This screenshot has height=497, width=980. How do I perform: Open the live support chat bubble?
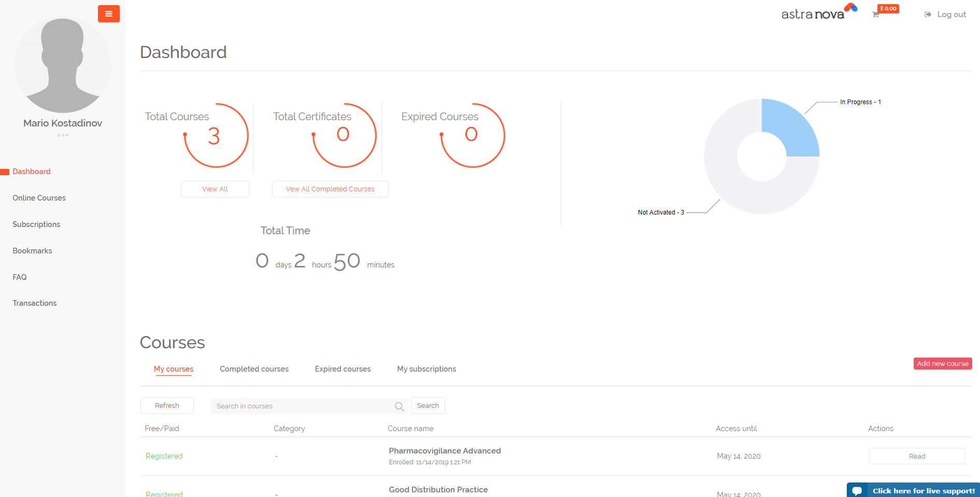click(x=913, y=490)
